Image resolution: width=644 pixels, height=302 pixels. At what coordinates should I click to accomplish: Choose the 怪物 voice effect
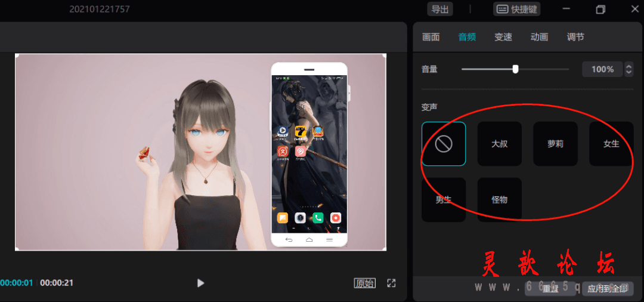[x=500, y=200]
